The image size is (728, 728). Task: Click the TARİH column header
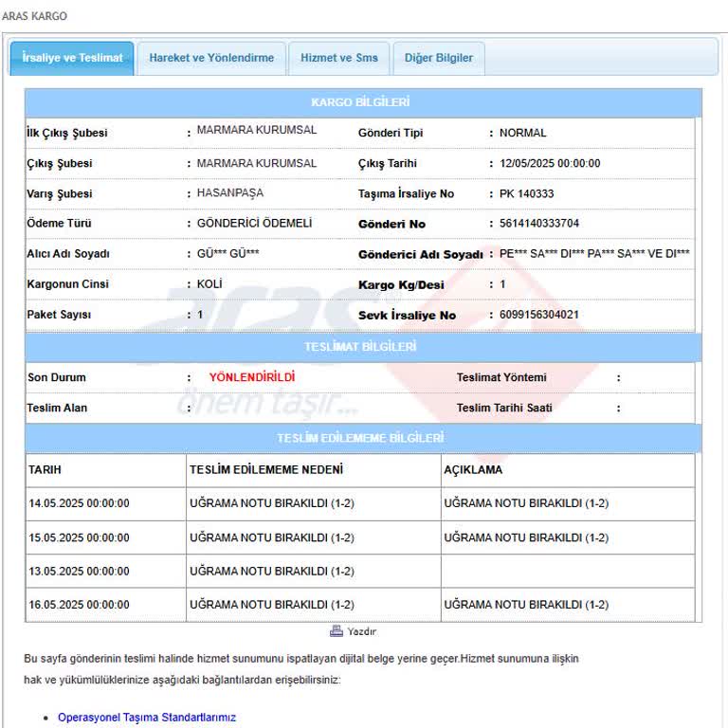tap(45, 470)
